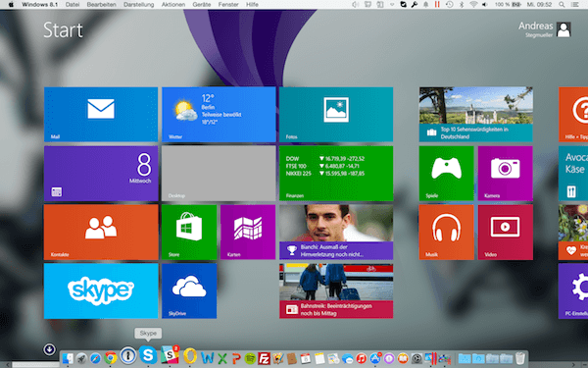Launch the Store tile
Screen dimensions: 588x368
pos(189,232)
